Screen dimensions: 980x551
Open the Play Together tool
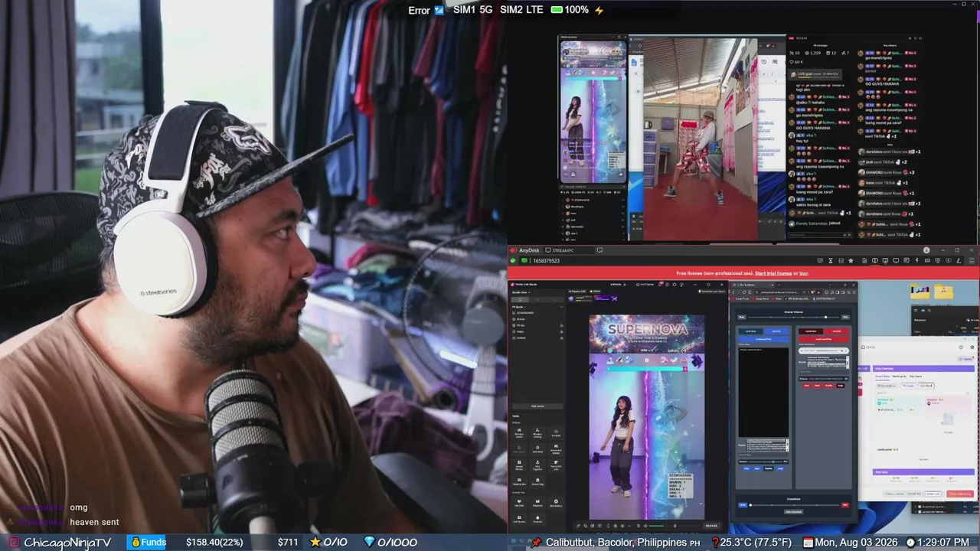(537, 465)
